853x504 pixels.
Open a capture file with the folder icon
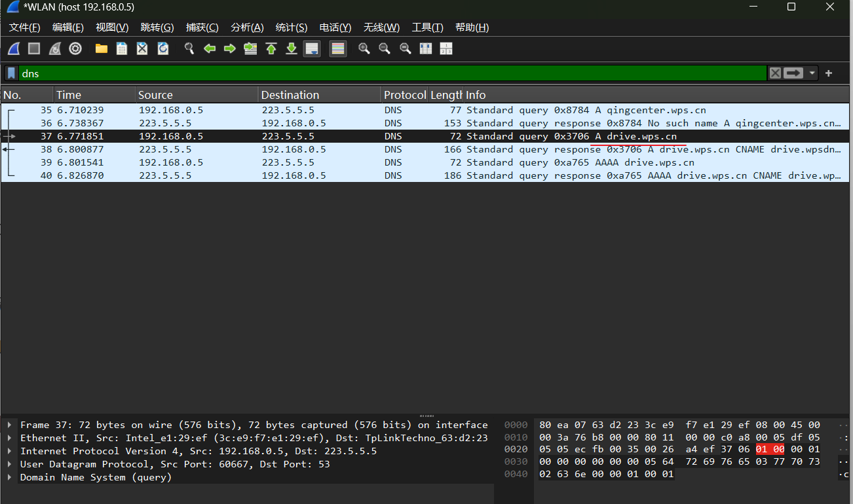(x=101, y=48)
